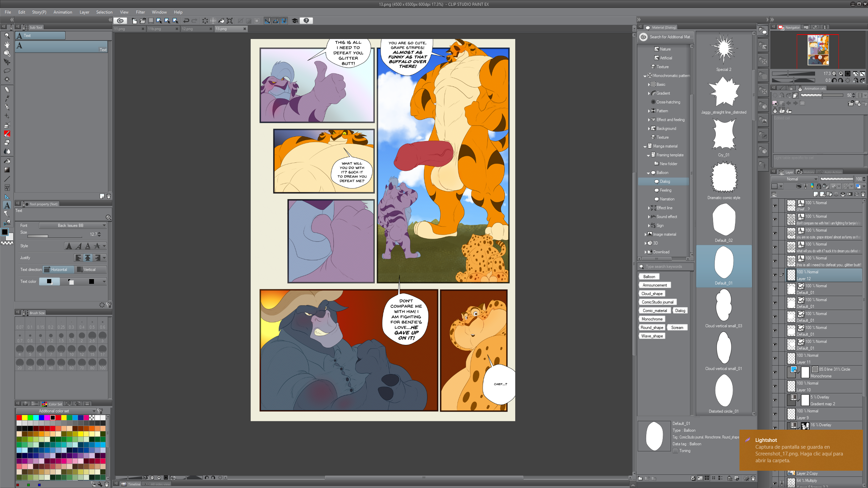Select the Gradient tool
Screen dimensions: 868x488
[7, 170]
